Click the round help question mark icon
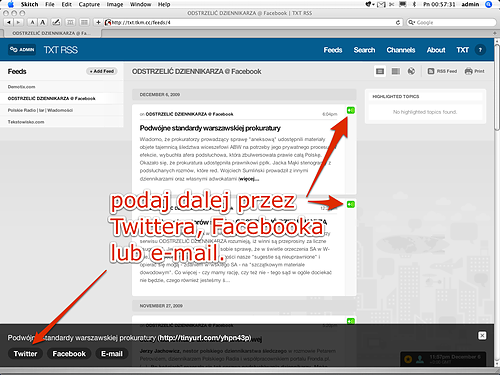The image size is (500, 375). 480,50
